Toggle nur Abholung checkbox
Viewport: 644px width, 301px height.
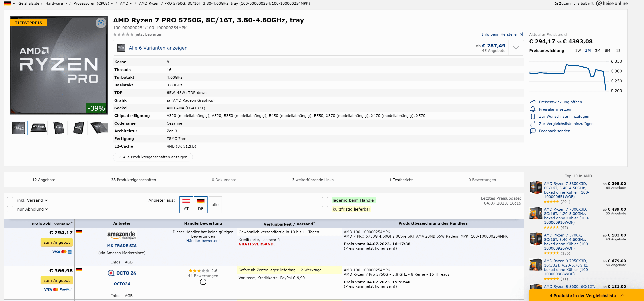click(x=10, y=209)
